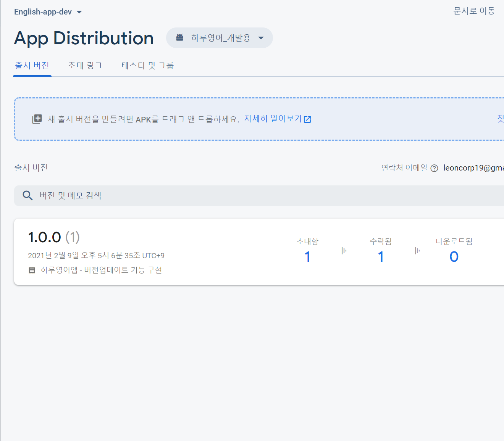Click the help icon next to 연락처 이메일
The width and height of the screenshot is (504, 441).
434,168
